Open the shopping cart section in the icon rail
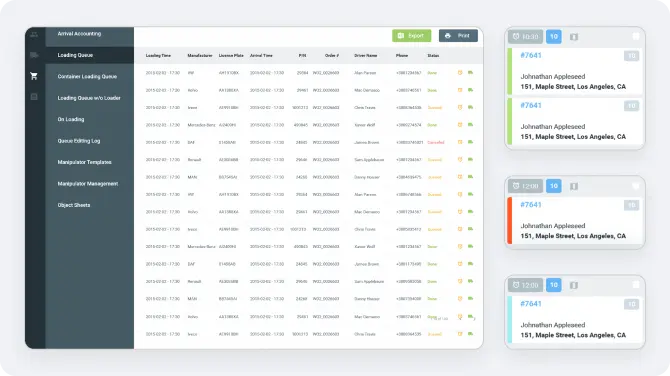 point(34,76)
